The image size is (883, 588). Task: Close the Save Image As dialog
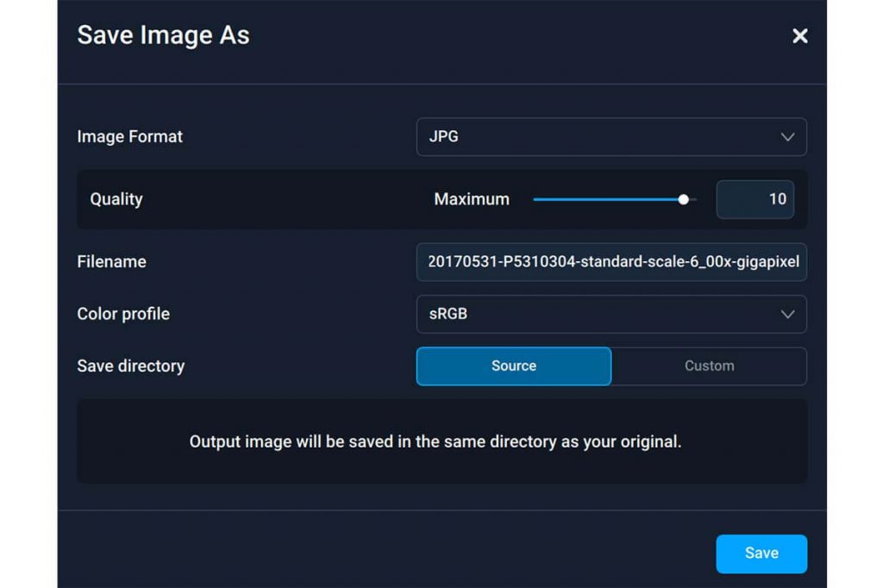799,36
